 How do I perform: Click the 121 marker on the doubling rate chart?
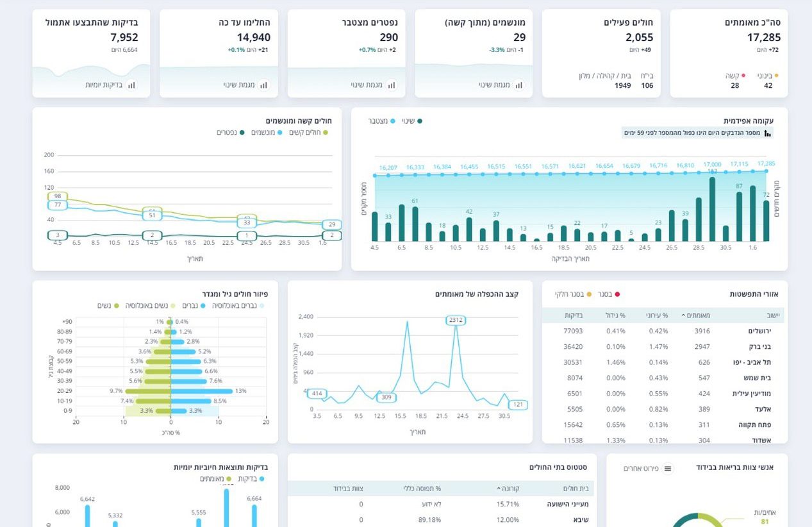518,405
